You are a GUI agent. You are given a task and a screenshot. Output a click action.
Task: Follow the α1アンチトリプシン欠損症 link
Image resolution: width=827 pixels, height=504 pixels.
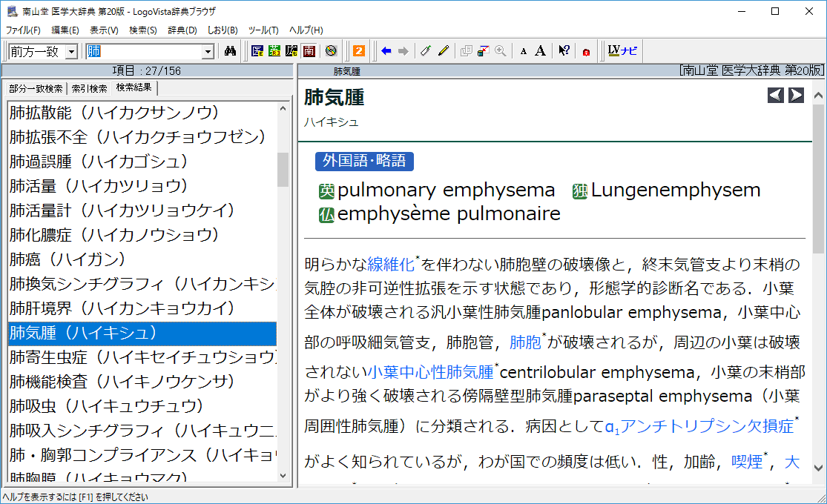click(699, 426)
